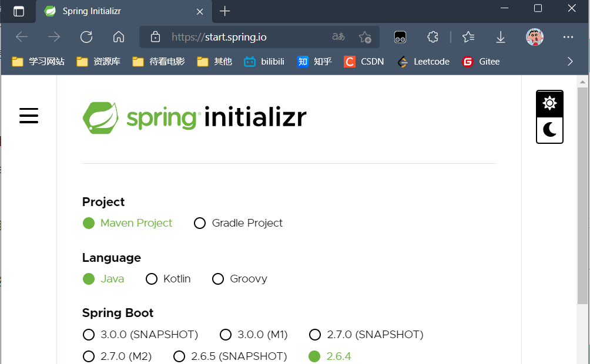Click the scrollbar up arrow
The image size is (590, 364).
tap(582, 82)
